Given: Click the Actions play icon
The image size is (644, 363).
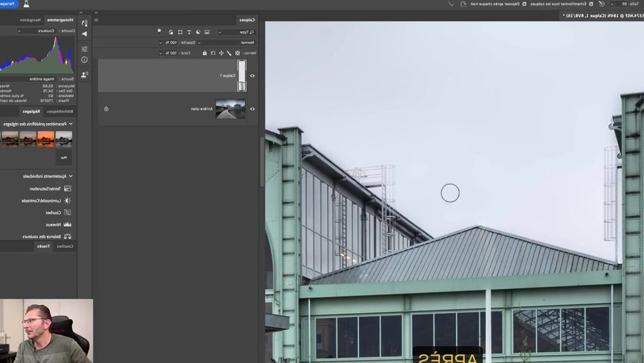Looking at the screenshot, I should (84, 34).
